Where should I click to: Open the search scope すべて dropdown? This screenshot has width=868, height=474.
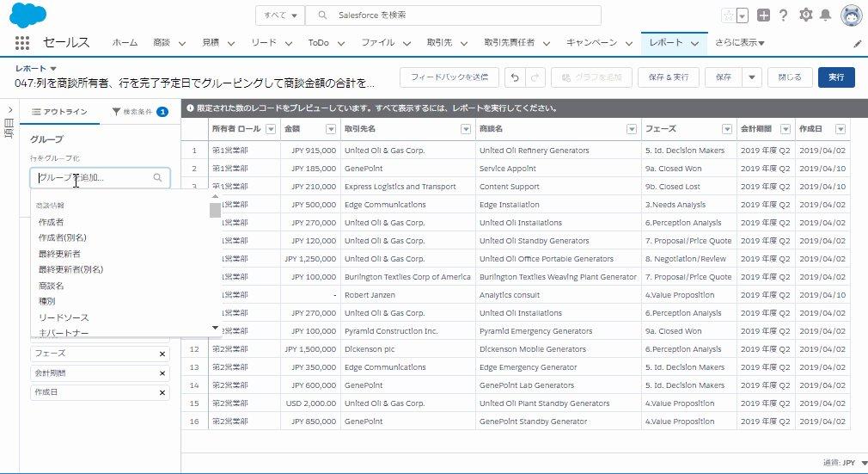pos(280,15)
